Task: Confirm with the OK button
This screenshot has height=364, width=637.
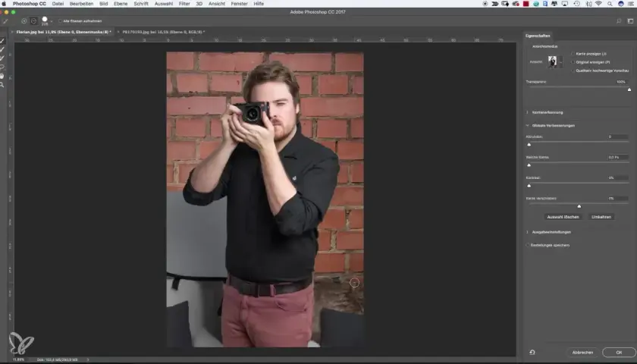Action: click(x=619, y=352)
